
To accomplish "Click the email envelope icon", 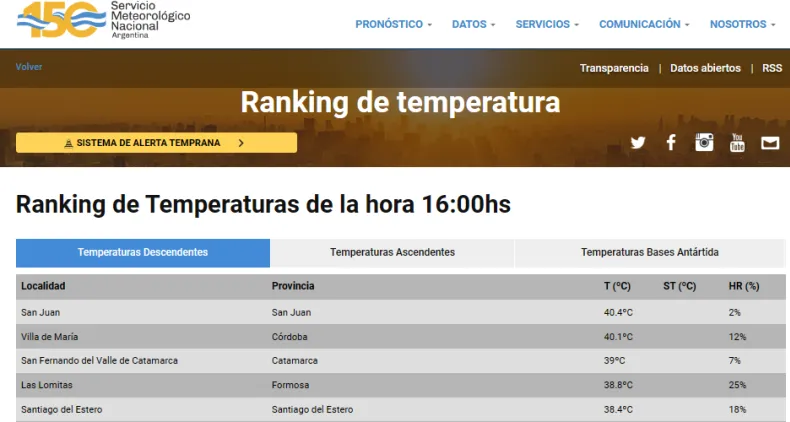I will coord(770,143).
